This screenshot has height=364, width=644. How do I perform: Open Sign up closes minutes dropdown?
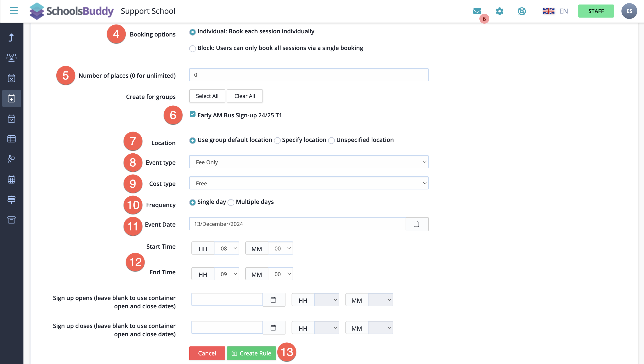click(x=381, y=328)
